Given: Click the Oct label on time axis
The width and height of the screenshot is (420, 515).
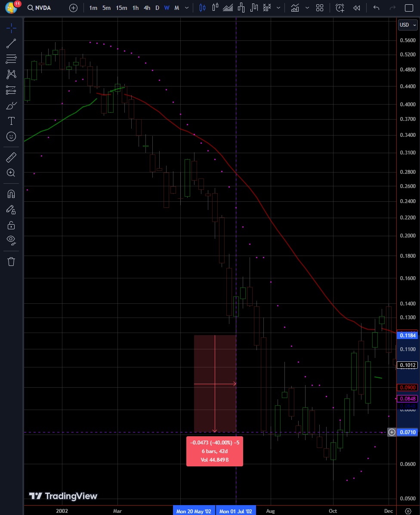Looking at the screenshot, I should [x=333, y=511].
